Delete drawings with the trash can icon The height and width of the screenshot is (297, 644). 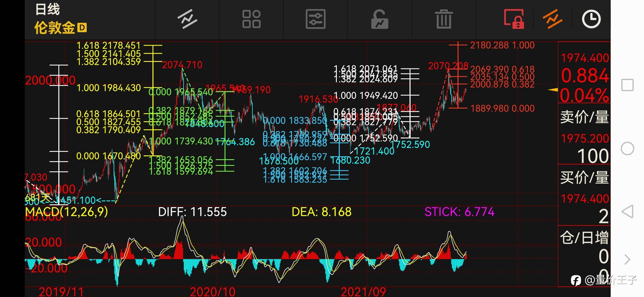444,19
